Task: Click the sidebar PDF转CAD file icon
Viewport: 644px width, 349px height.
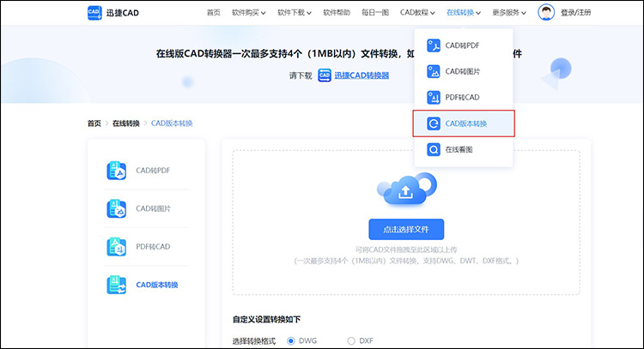Action: point(117,247)
